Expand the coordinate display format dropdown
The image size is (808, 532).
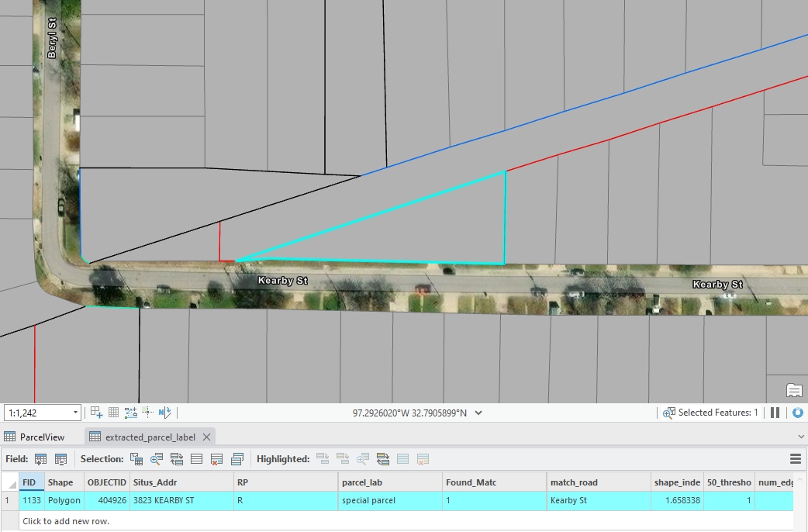(x=478, y=413)
